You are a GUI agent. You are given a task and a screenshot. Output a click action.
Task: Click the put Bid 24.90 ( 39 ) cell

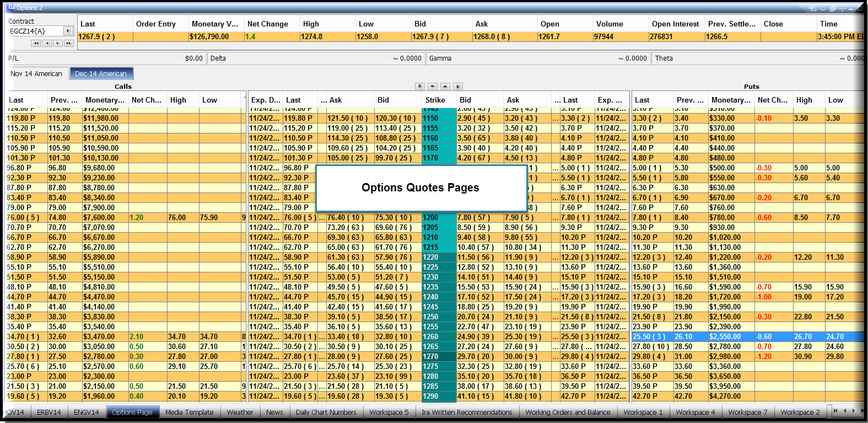coord(479,336)
